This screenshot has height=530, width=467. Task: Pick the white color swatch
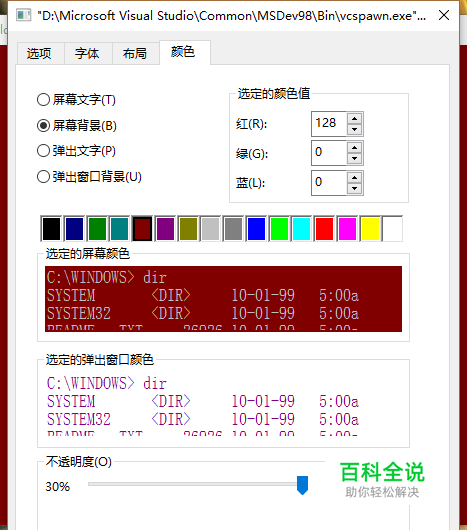point(393,229)
